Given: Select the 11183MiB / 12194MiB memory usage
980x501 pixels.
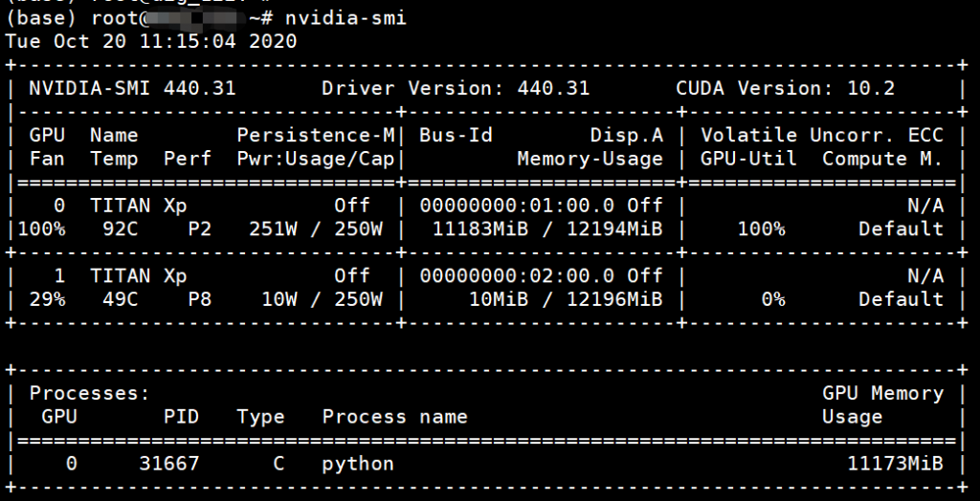Looking at the screenshot, I should click(x=547, y=229).
